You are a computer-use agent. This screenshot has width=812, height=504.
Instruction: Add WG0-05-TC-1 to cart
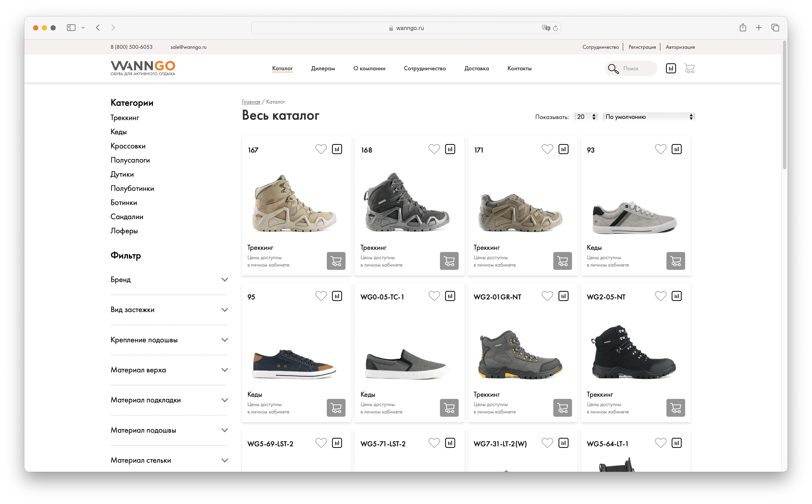pyautogui.click(x=449, y=408)
